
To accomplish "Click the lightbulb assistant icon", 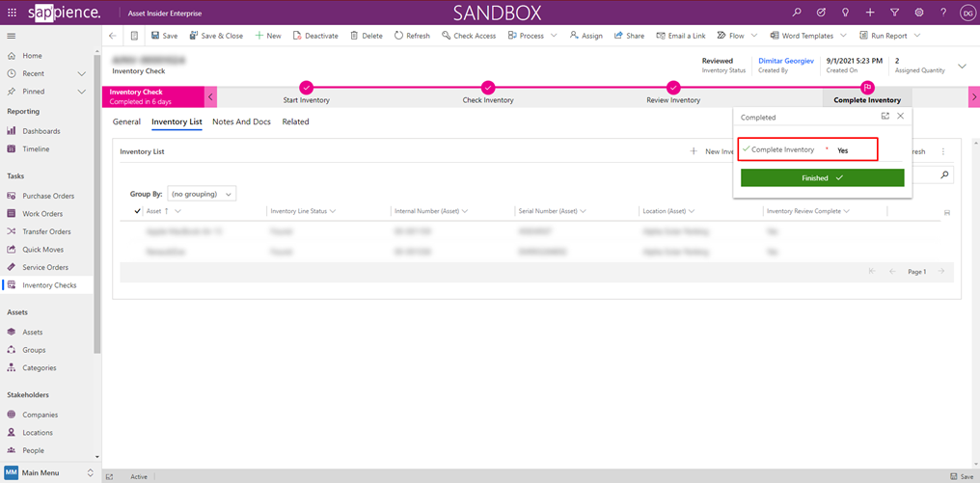I will pos(845,13).
